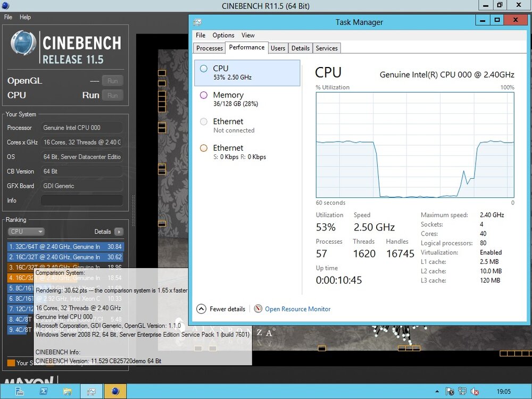Viewport: 532px width, 399px height.
Task: Select the Not connected Ethernet entry
Action: coord(247,126)
